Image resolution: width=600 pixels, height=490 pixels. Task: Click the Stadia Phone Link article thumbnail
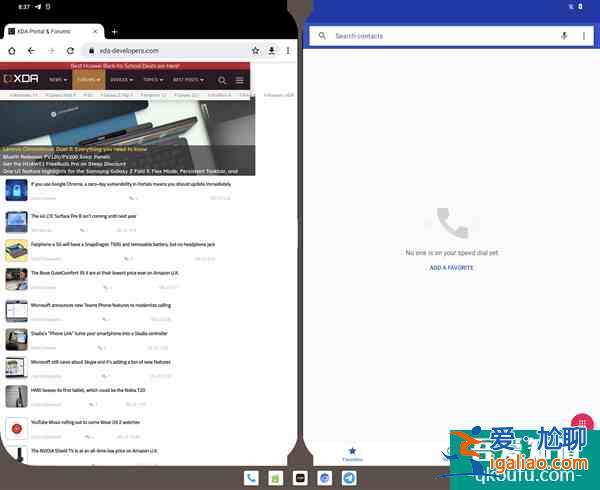click(16, 339)
